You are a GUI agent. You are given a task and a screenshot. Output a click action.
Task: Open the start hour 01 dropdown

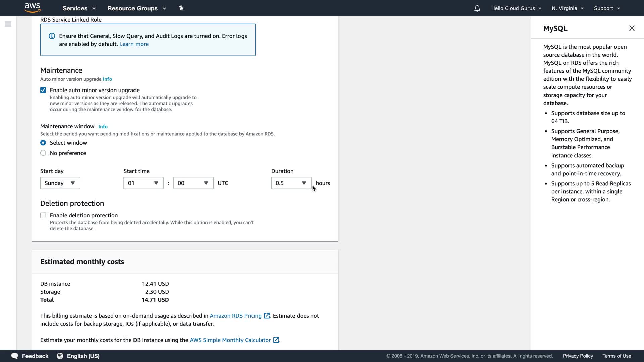pos(143,183)
